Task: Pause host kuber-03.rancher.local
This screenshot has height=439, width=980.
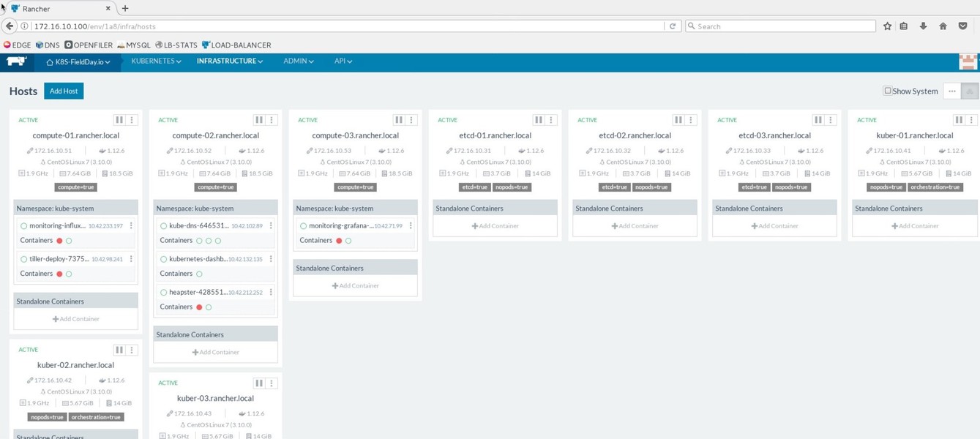Action: click(259, 383)
